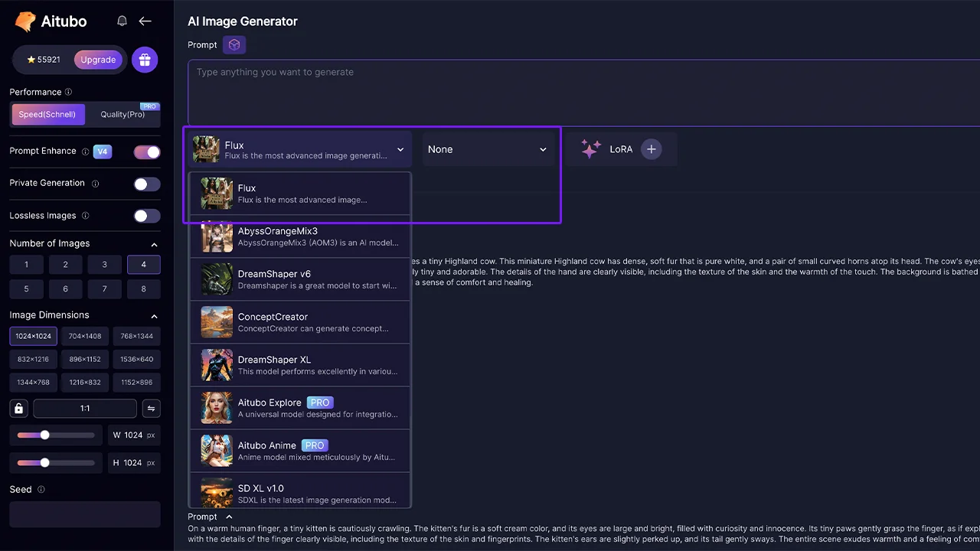This screenshot has width=980, height=551.
Task: Toggle the aspect ratio lock icon
Action: click(x=19, y=408)
